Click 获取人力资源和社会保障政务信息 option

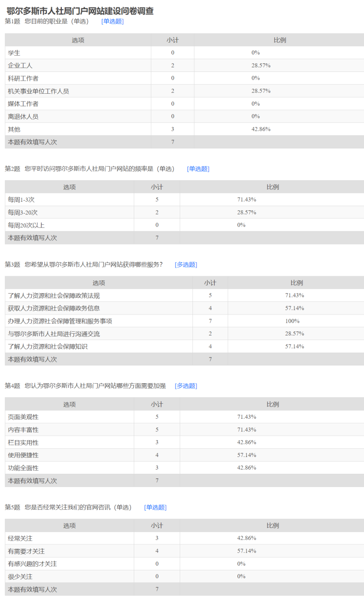tap(54, 308)
